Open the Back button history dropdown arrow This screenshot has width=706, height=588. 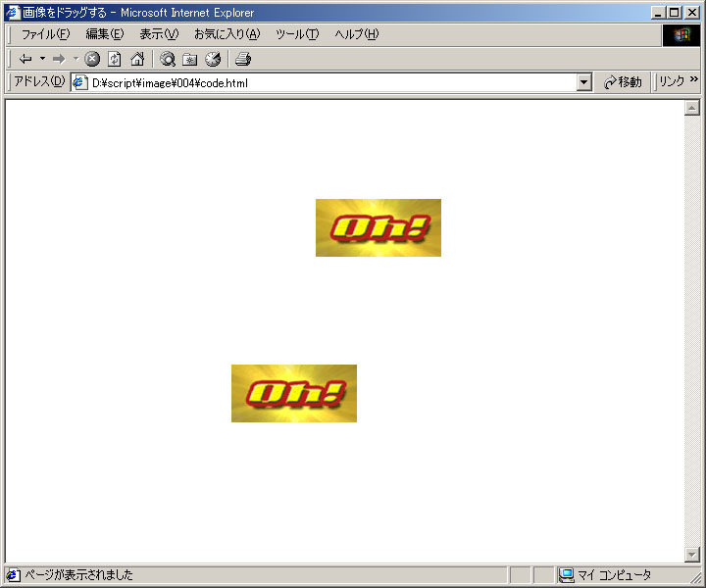coord(43,59)
